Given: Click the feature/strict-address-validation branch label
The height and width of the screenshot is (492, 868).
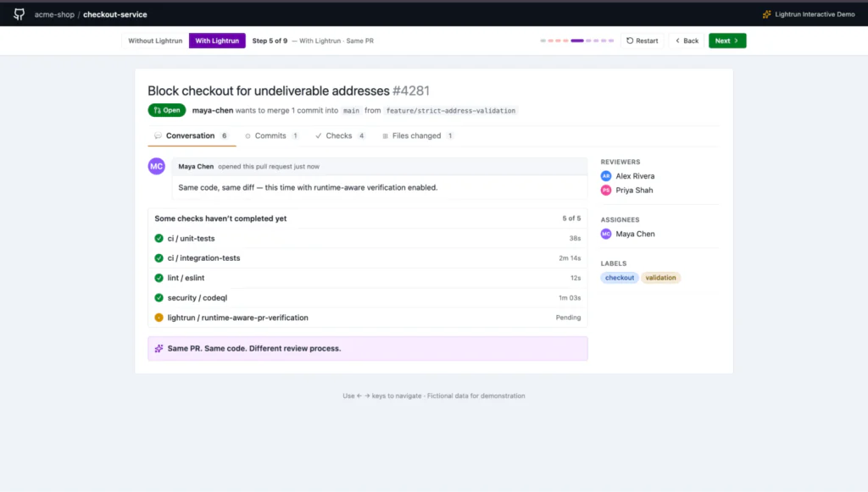Looking at the screenshot, I should (x=451, y=111).
